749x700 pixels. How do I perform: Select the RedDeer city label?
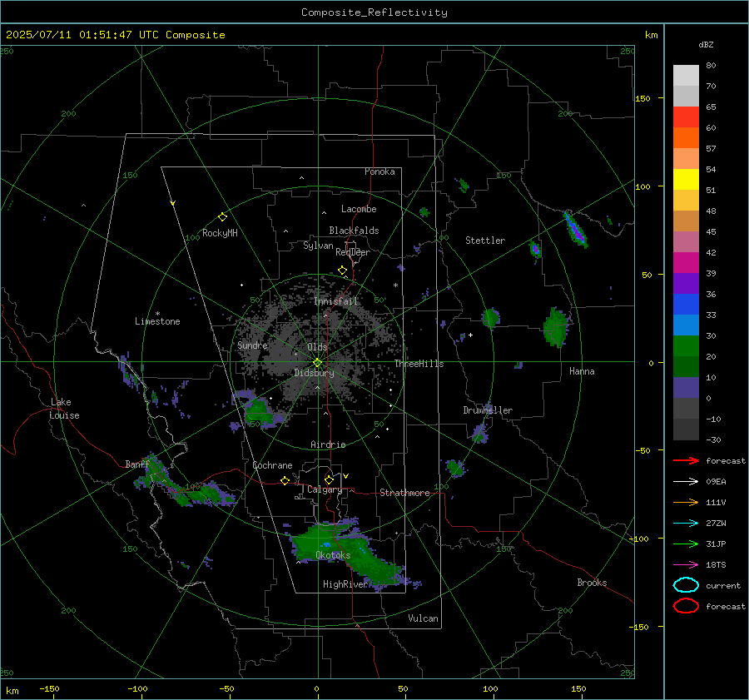tap(353, 252)
